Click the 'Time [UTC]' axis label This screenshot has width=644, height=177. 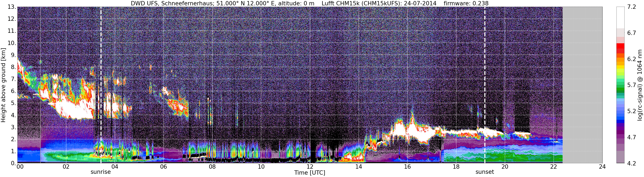pyautogui.click(x=309, y=172)
